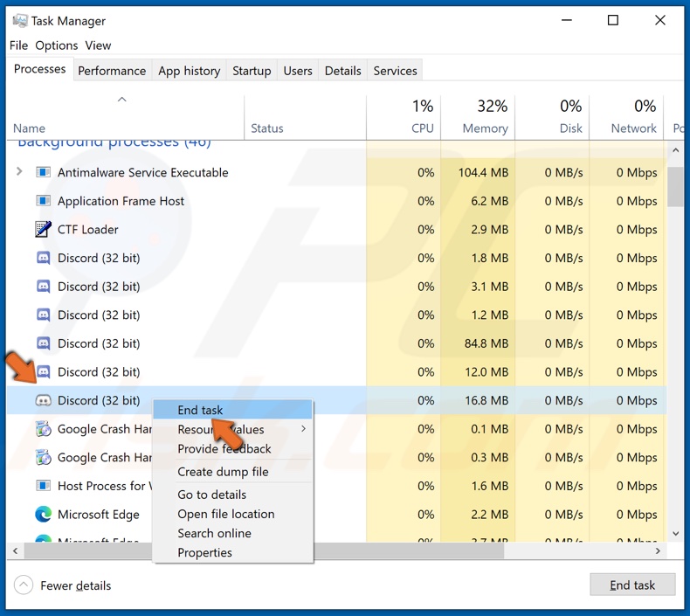Viewport: 690px width, 616px height.
Task: Click the Google Crash Handler icon in the 0.1 MB row
Action: 43,429
